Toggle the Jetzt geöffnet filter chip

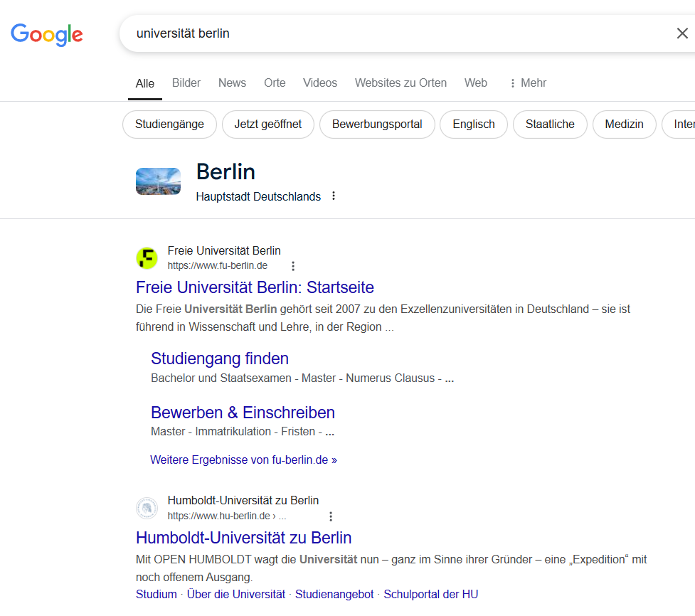tap(267, 124)
